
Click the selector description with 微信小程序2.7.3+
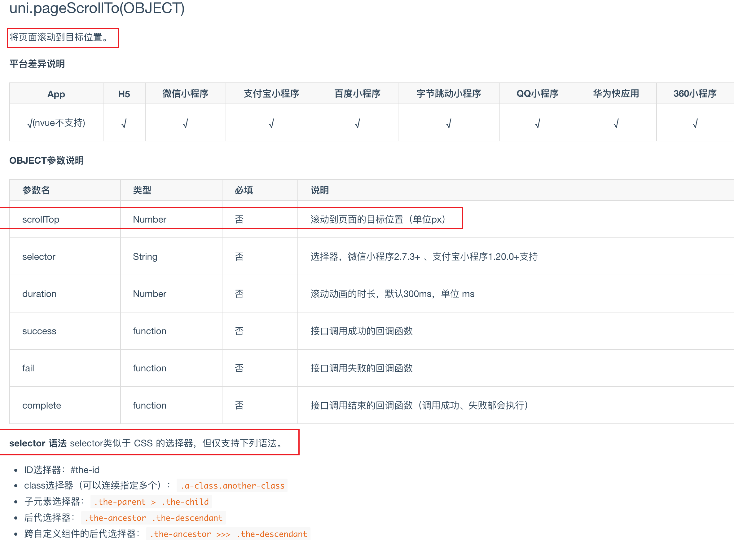click(x=424, y=257)
